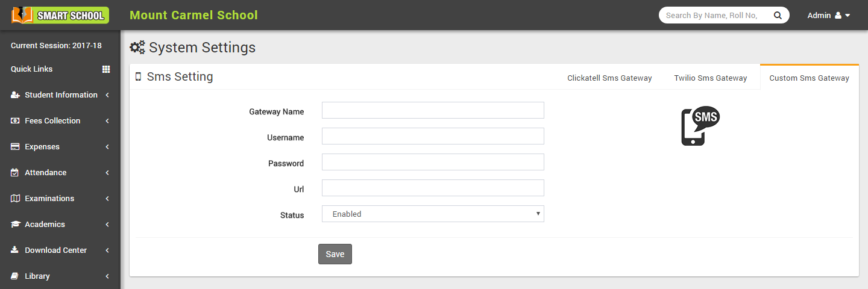Click the Academics graduation cap icon
The width and height of the screenshot is (868, 289).
15,225
